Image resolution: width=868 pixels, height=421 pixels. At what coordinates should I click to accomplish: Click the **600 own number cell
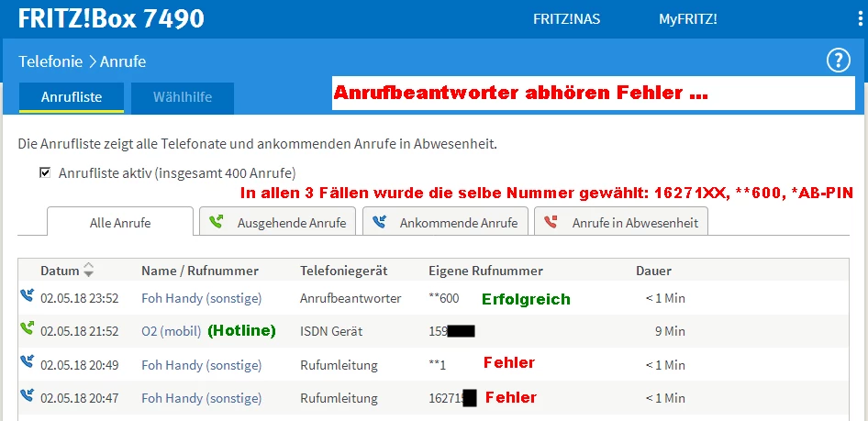tap(443, 298)
